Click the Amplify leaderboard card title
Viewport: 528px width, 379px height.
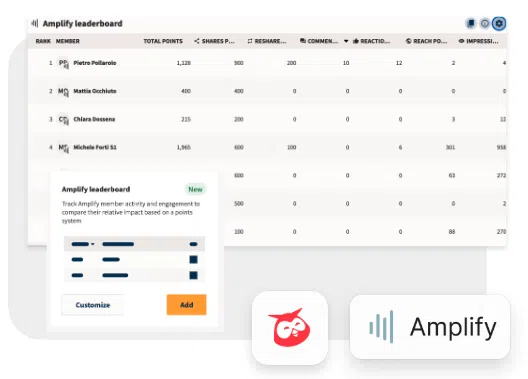pyautogui.click(x=96, y=189)
